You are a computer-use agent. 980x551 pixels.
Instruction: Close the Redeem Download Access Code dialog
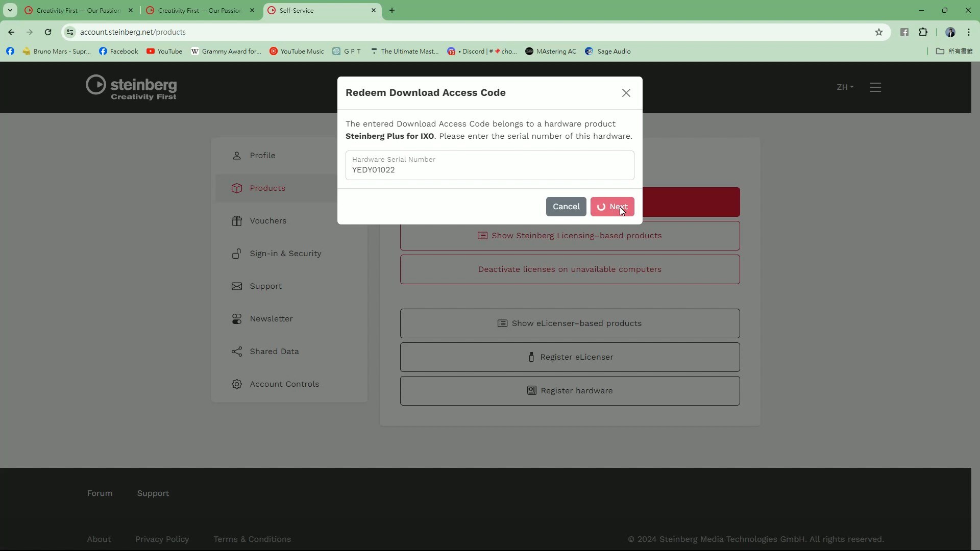[x=626, y=93]
